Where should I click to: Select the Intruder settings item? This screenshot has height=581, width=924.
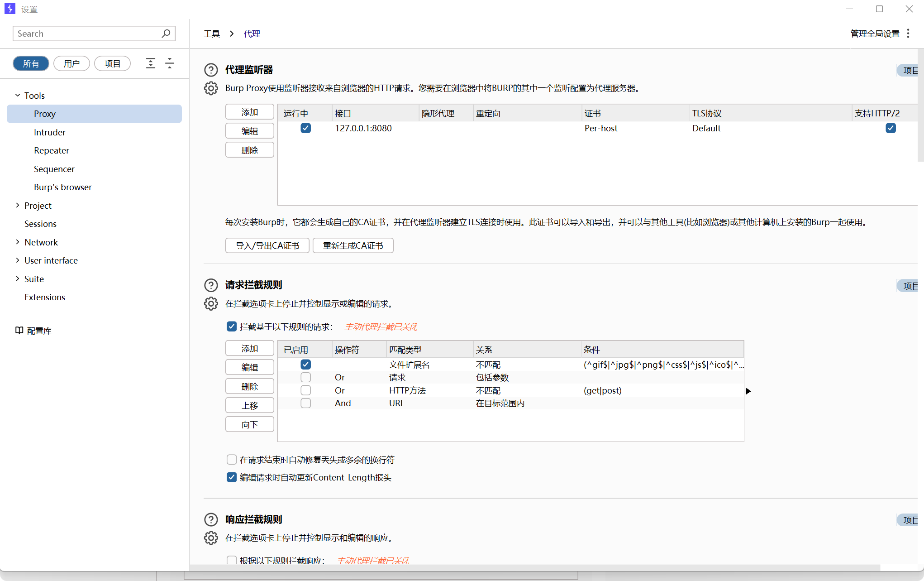pos(50,132)
